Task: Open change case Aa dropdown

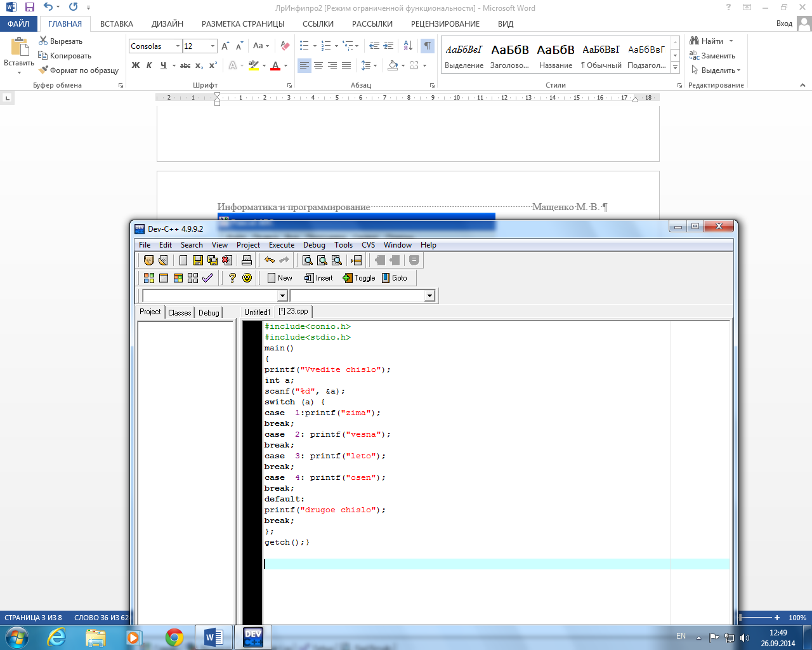Action: (261, 46)
